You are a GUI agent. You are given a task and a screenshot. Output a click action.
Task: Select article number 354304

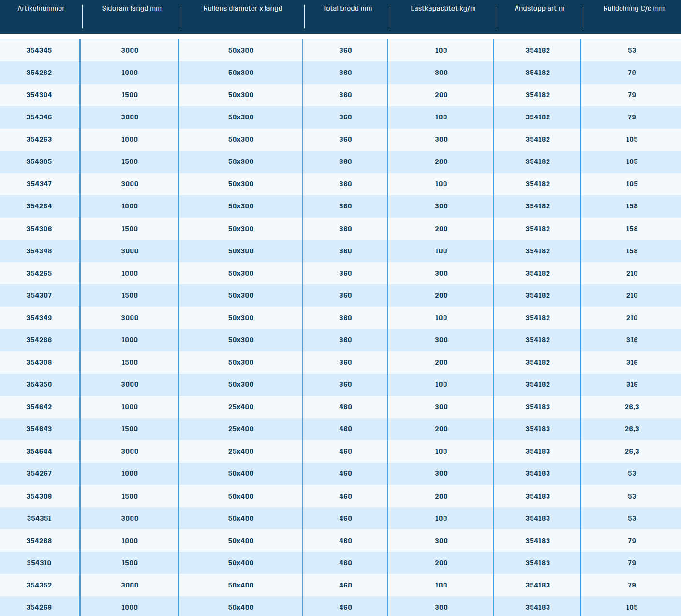39,95
